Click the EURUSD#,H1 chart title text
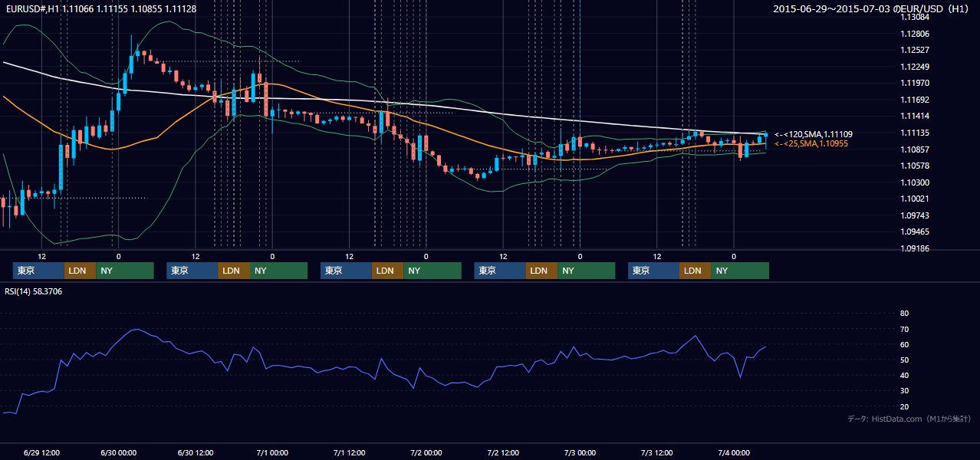The image size is (980, 460). point(100,8)
